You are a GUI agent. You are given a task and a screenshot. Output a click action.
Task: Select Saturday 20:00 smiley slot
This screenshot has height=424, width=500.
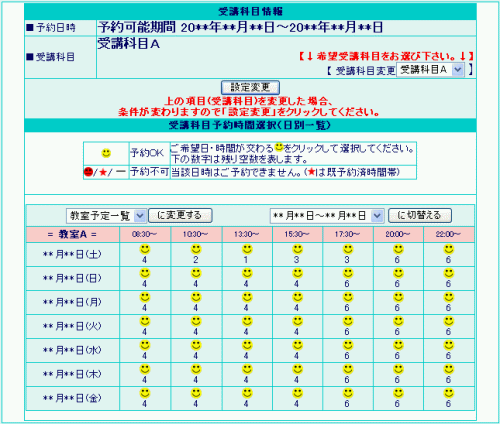(x=398, y=249)
